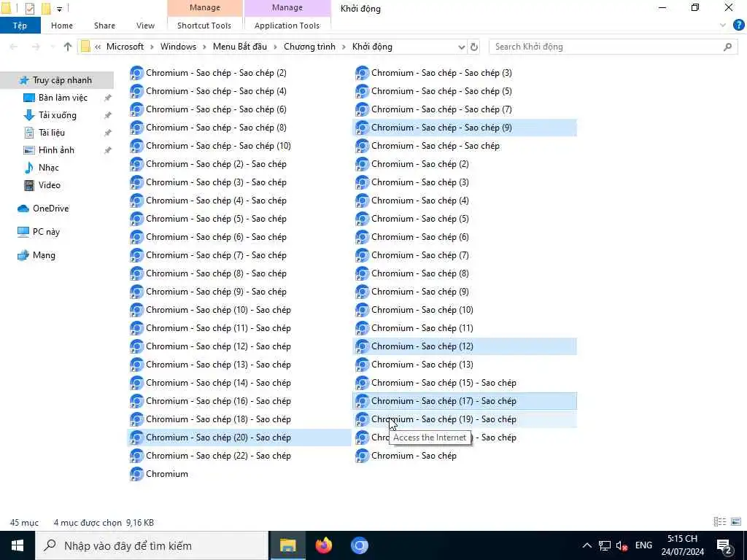Open Chromium from the taskbar

point(360,545)
